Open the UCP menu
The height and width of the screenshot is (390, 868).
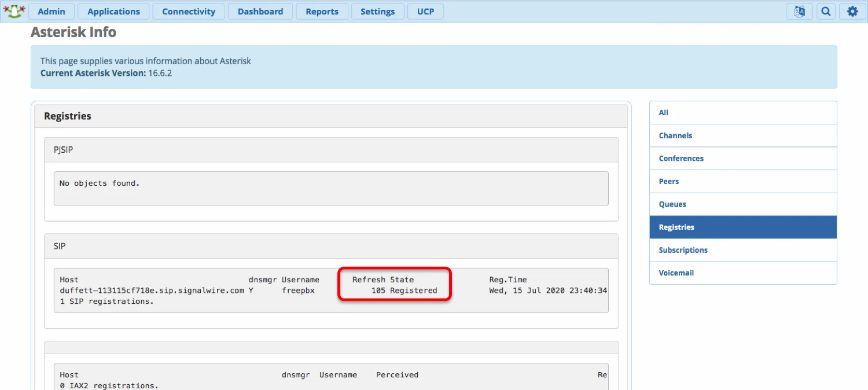[x=425, y=11]
